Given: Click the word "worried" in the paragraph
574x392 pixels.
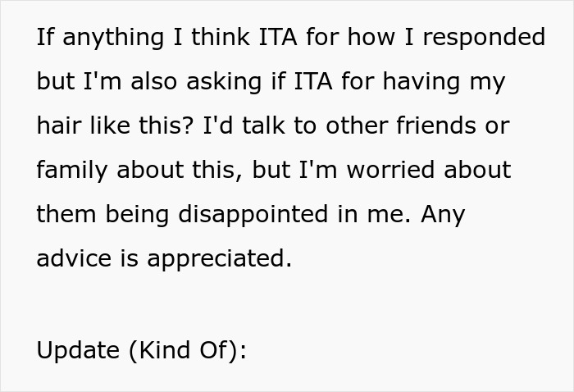Looking at the screenshot, I should coord(390,170).
